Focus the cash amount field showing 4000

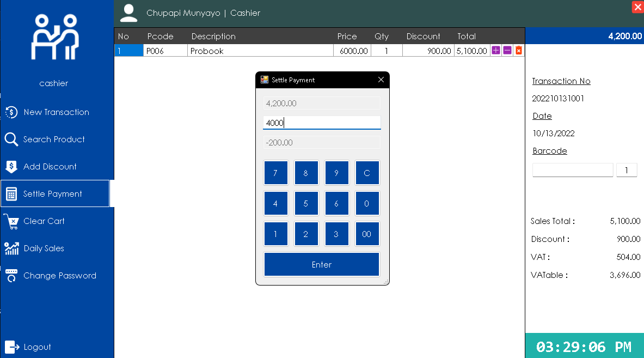(x=322, y=123)
